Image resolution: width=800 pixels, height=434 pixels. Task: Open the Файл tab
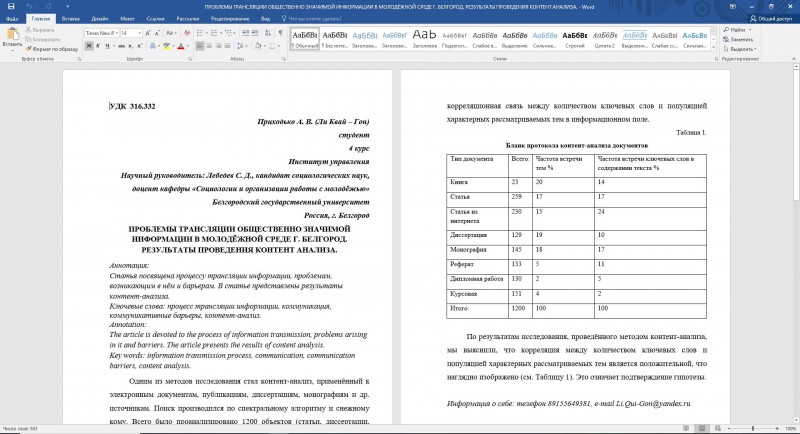[12, 19]
